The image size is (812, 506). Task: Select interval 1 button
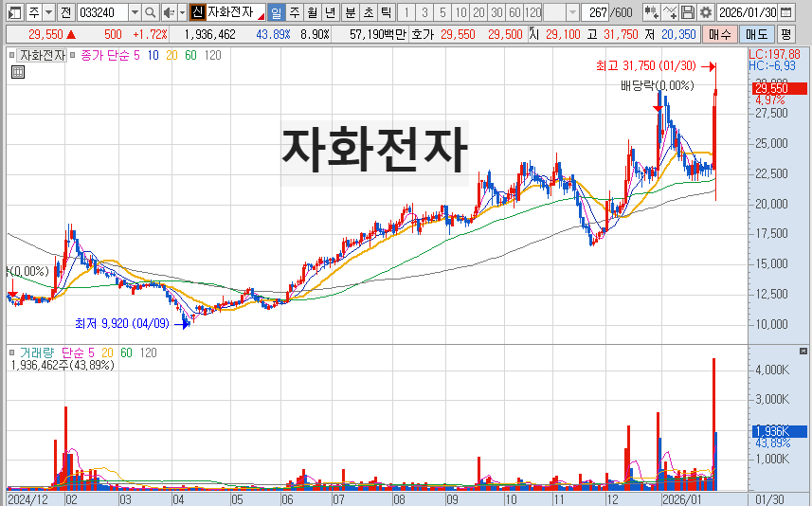pos(406,12)
